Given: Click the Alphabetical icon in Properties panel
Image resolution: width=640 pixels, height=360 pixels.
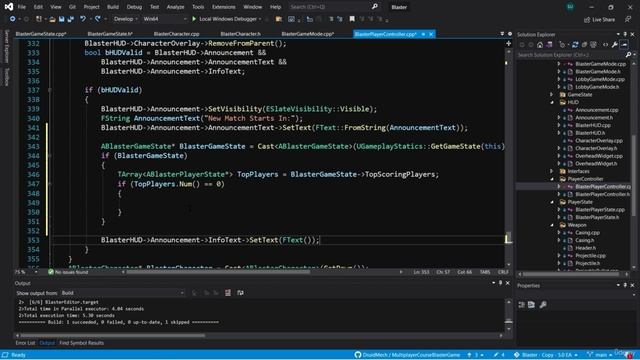Looking at the screenshot, I should tap(531, 305).
